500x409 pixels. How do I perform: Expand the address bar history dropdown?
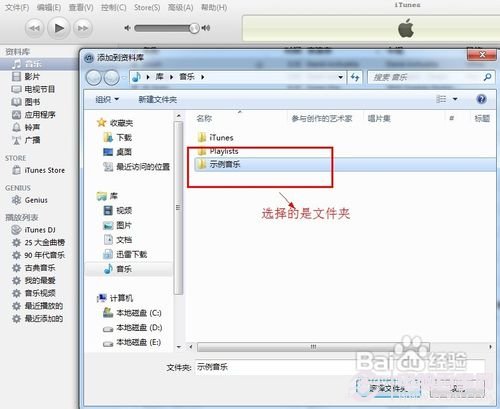click(340, 77)
